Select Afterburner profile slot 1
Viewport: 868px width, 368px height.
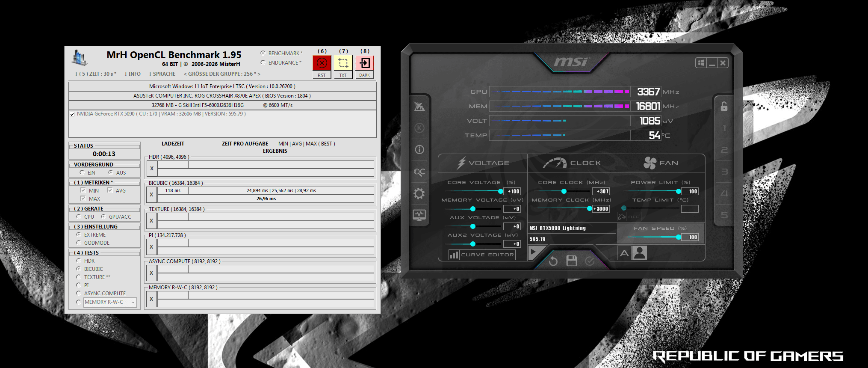[724, 128]
